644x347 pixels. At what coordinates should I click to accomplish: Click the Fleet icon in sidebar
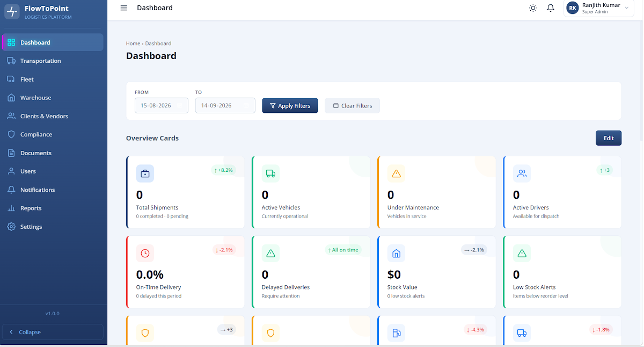(11, 79)
